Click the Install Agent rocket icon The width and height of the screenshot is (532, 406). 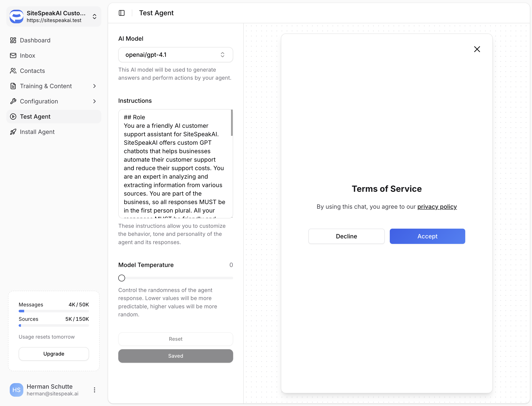click(13, 132)
